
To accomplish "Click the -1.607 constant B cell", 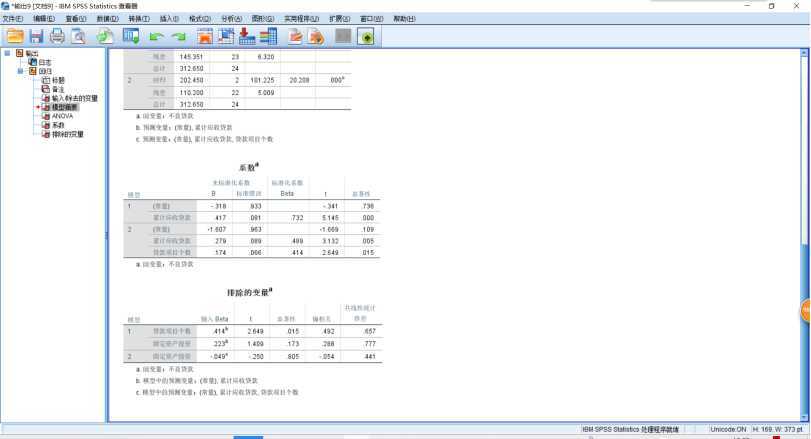I will [217, 230].
